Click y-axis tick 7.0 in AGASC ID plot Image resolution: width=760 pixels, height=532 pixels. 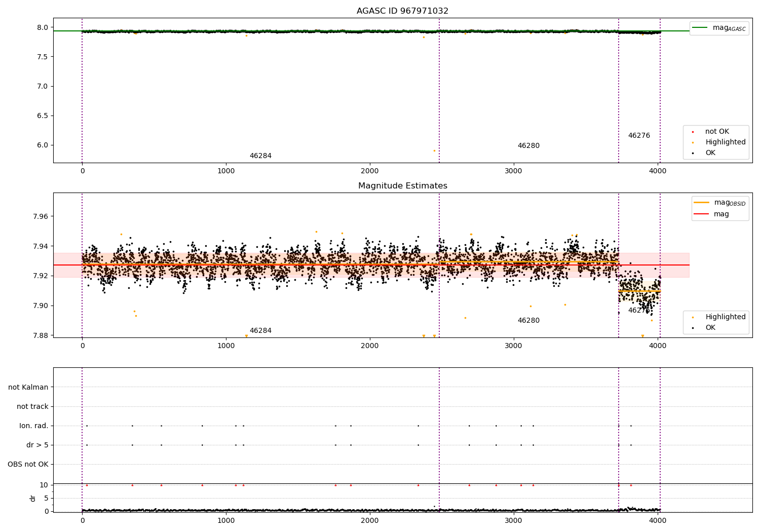(x=42, y=86)
